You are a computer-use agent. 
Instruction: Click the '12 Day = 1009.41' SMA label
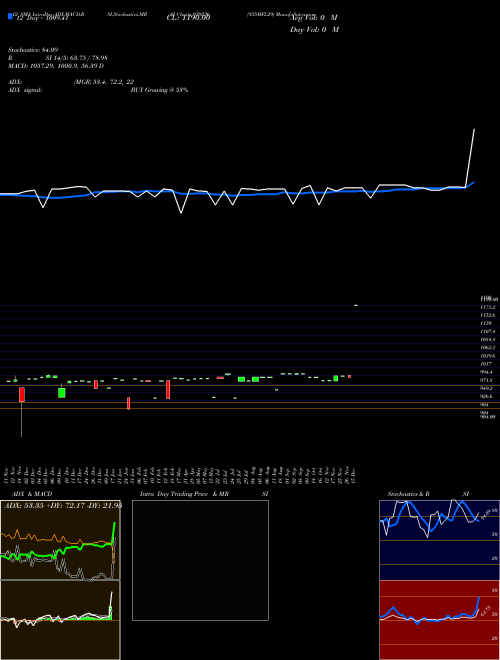(41, 19)
